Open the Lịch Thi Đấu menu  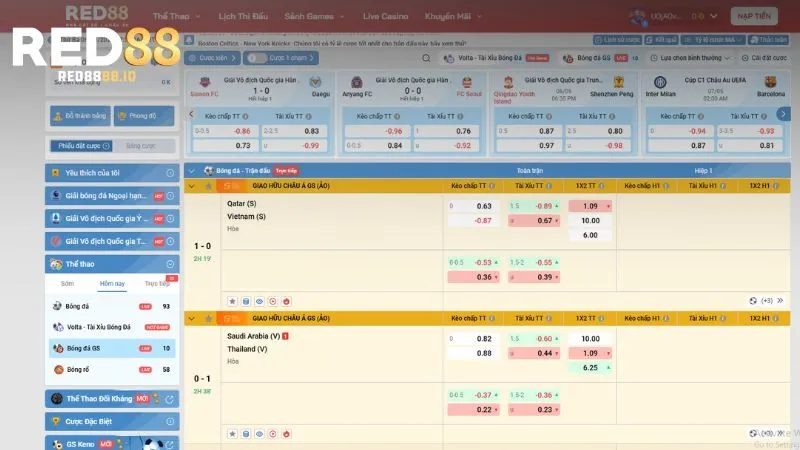[x=243, y=16]
